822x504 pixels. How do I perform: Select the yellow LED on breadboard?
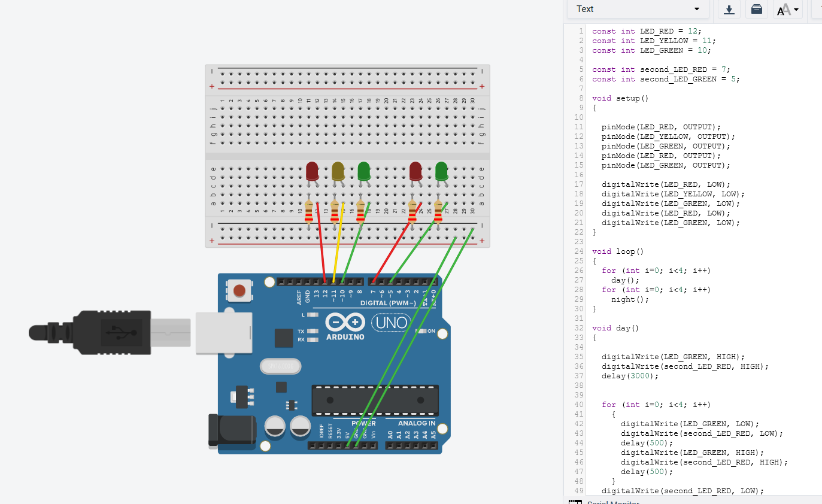tap(338, 171)
